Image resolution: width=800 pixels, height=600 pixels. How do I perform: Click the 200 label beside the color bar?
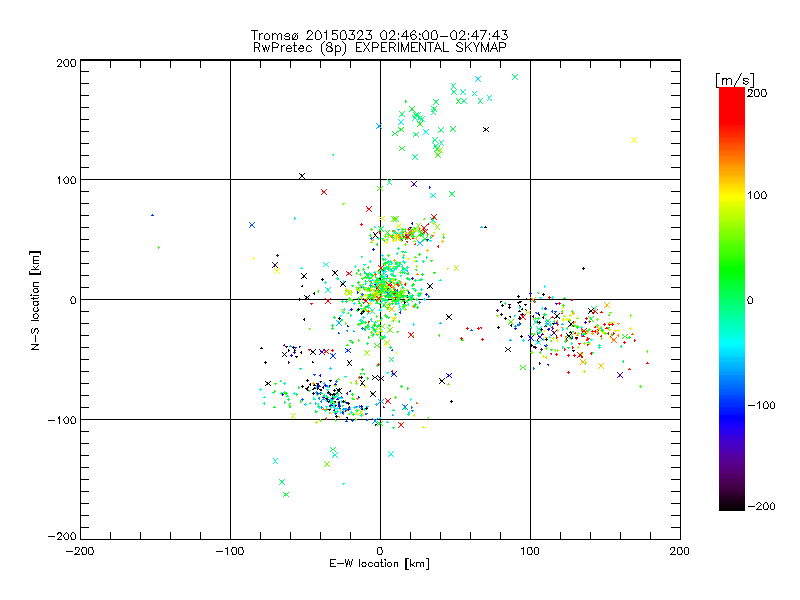(x=757, y=93)
